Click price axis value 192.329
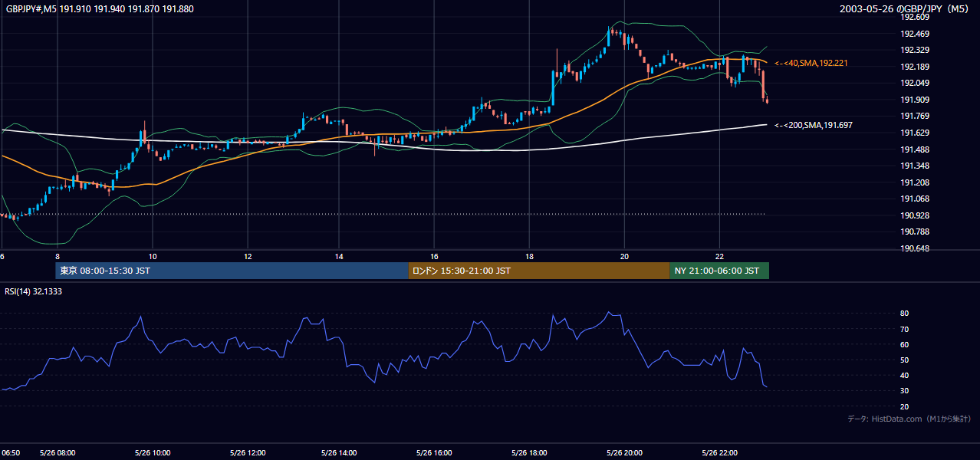Screen dimensions: 980x460 pyautogui.click(x=915, y=50)
